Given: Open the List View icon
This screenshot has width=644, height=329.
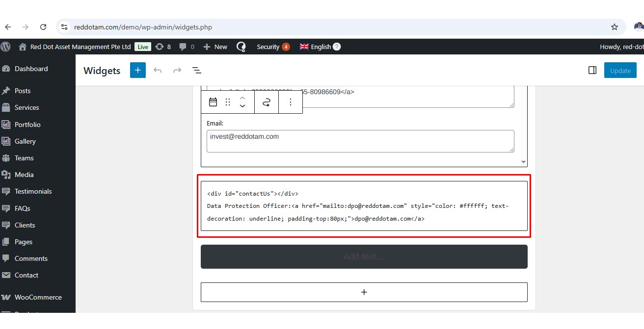Looking at the screenshot, I should 197,71.
